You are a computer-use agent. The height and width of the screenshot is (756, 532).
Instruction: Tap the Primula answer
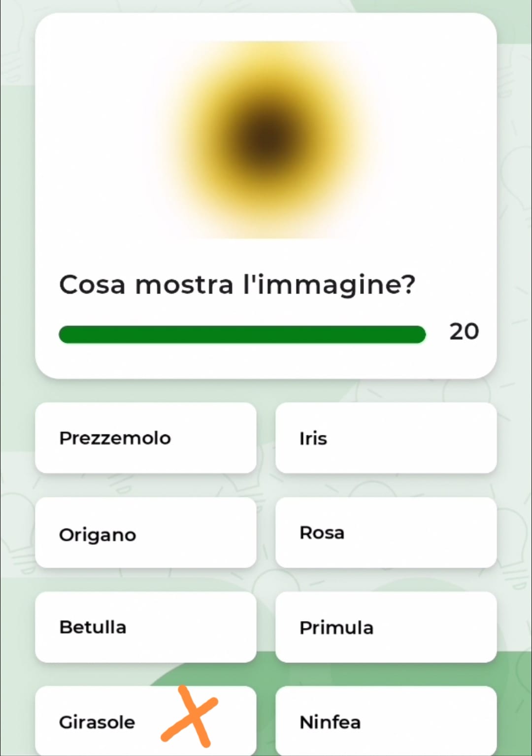click(x=386, y=627)
